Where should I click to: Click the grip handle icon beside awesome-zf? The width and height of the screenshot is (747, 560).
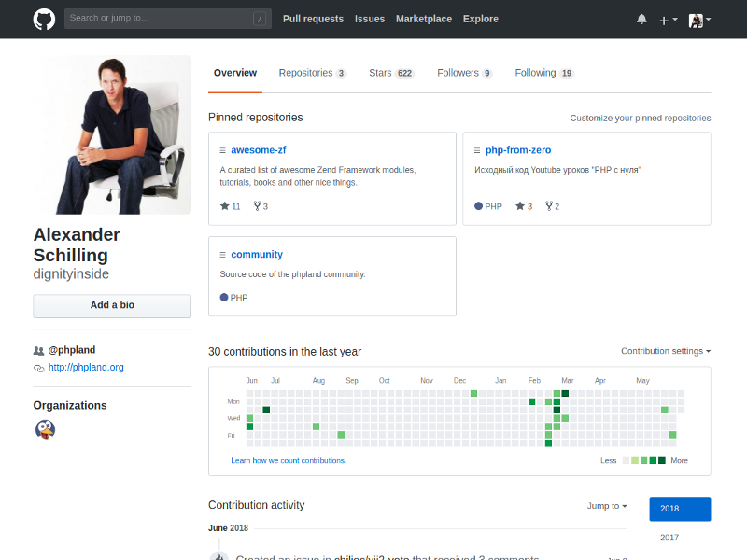click(x=222, y=150)
